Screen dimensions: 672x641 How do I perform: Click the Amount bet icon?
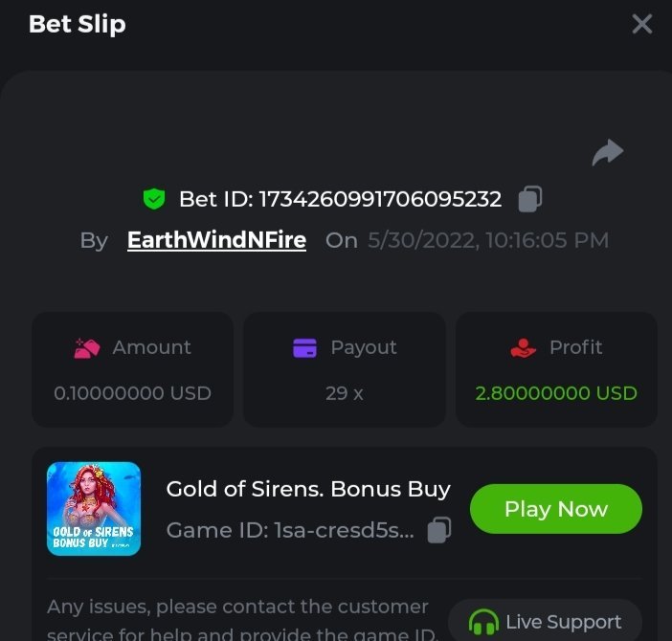point(87,348)
